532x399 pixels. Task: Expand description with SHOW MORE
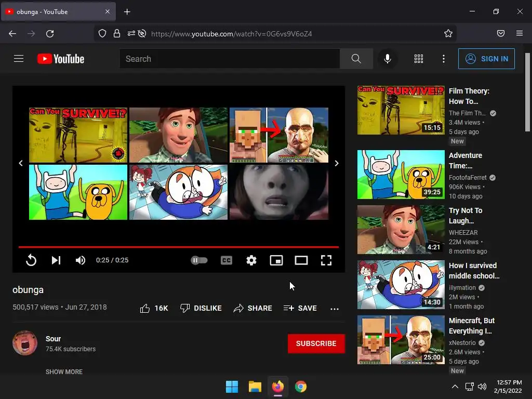64,371
